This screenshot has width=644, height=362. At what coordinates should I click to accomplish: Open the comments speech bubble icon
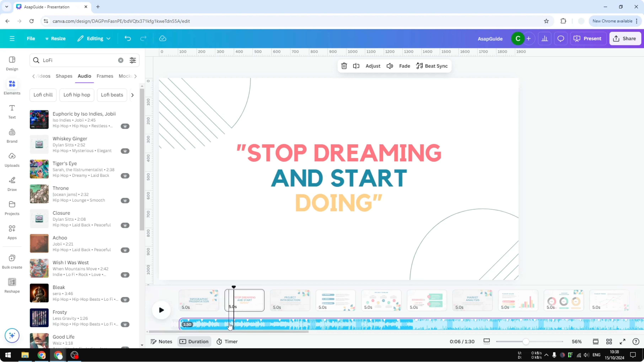pos(561,39)
